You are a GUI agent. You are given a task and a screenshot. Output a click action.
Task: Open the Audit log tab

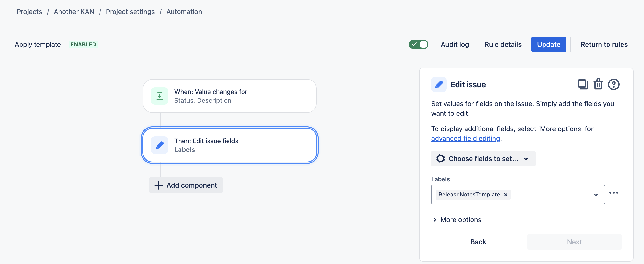click(x=455, y=44)
